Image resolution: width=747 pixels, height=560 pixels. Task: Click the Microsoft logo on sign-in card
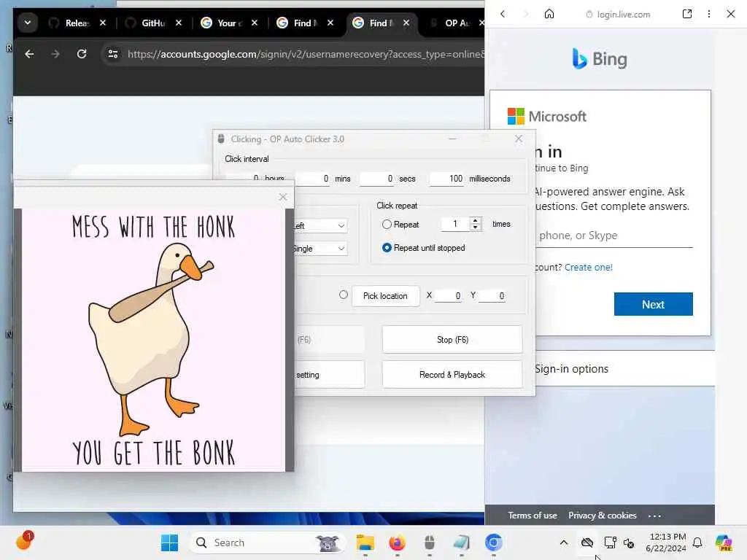point(547,116)
